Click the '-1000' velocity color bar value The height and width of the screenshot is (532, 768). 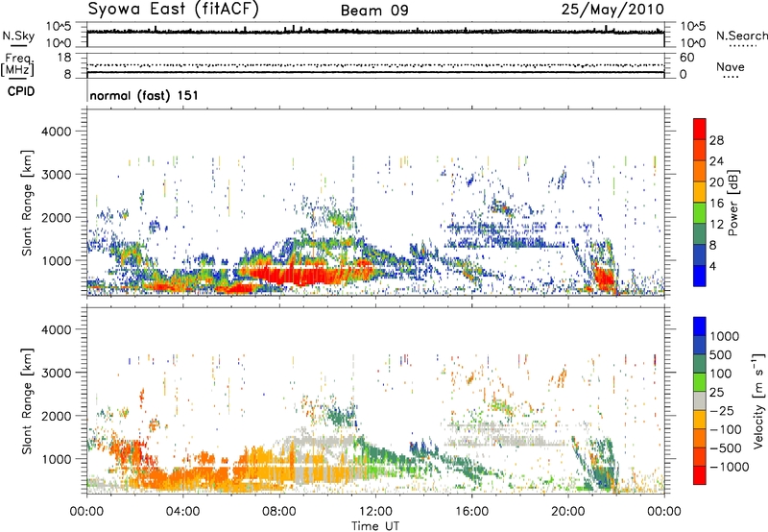[730, 467]
